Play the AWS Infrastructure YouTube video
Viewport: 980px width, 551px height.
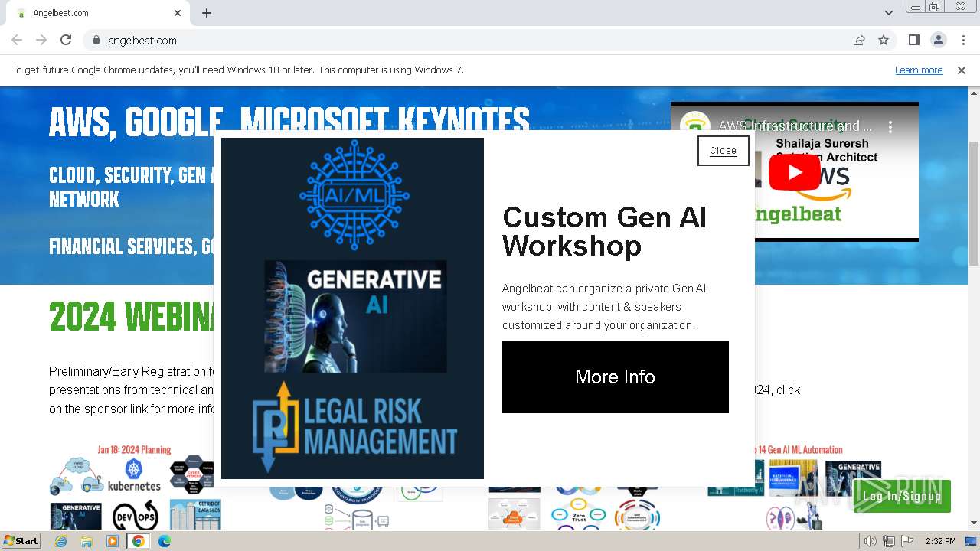[795, 173]
